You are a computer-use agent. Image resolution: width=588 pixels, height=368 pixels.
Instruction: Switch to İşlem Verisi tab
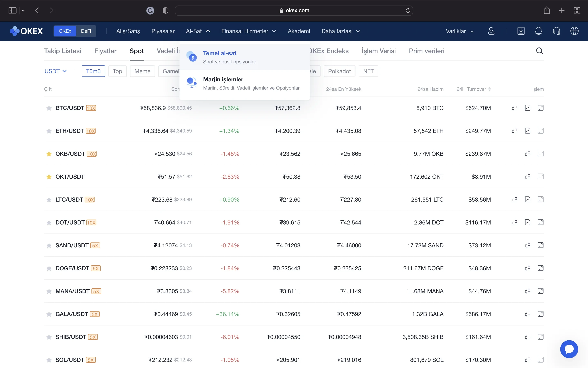point(379,51)
